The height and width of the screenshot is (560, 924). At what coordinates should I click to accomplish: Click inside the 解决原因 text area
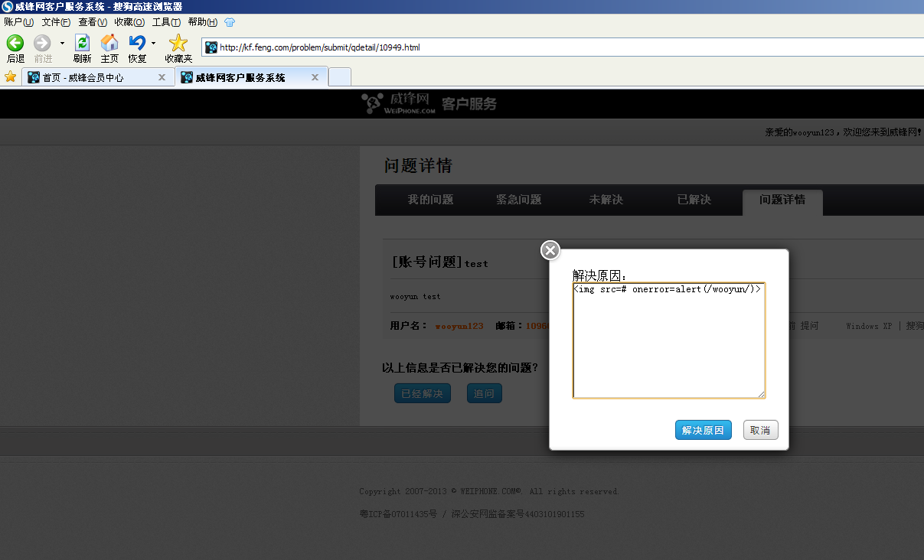[669, 340]
